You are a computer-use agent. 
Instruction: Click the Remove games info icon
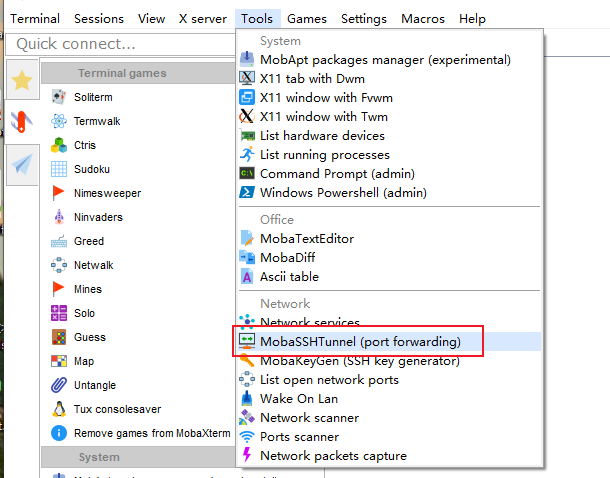pyautogui.click(x=59, y=433)
